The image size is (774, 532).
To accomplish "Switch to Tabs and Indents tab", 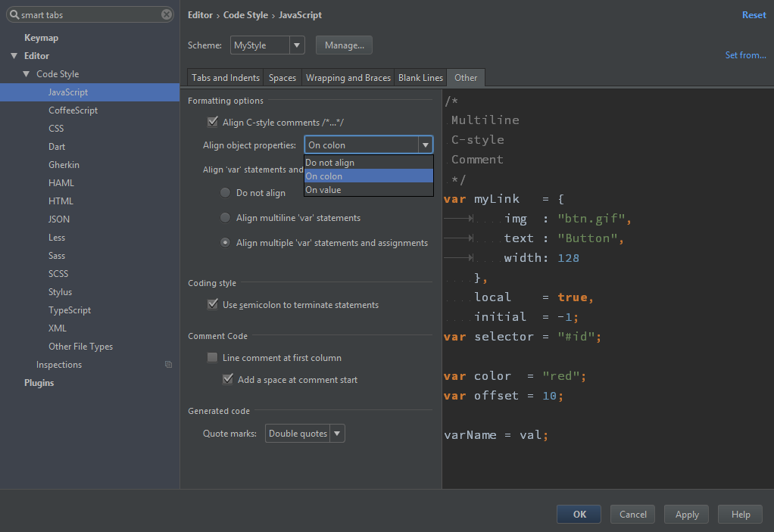I will (226, 78).
